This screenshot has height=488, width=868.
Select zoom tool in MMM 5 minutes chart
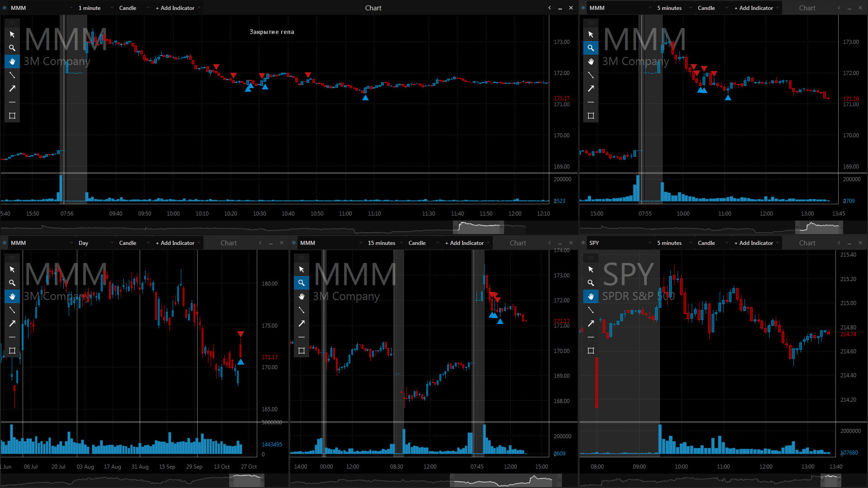click(591, 48)
